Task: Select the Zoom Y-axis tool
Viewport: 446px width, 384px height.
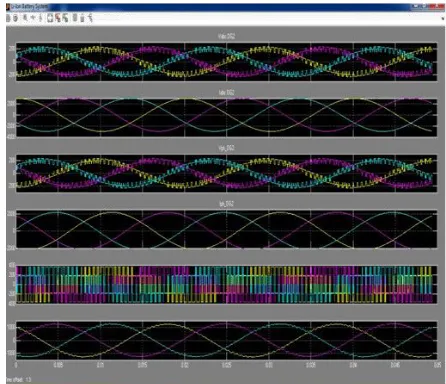Action: click(40, 18)
